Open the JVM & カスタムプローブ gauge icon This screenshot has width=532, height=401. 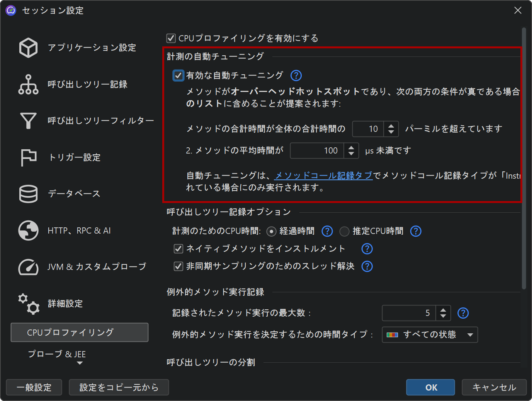28,267
